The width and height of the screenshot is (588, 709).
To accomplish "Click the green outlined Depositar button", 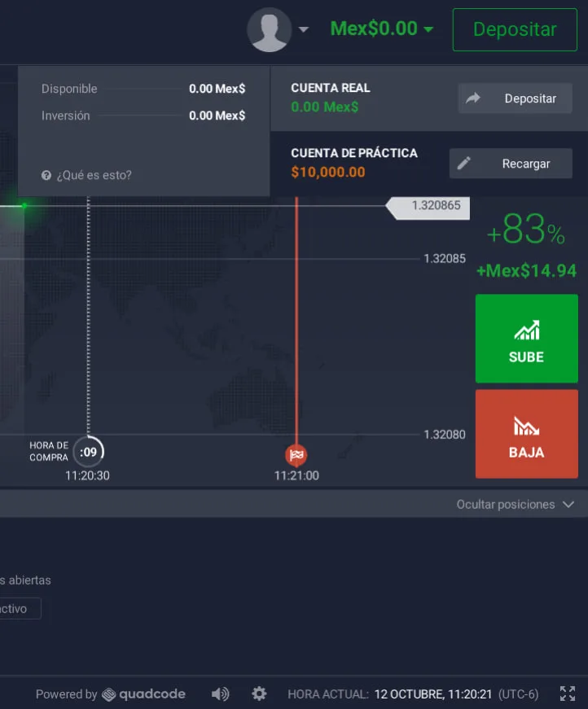I will [515, 29].
